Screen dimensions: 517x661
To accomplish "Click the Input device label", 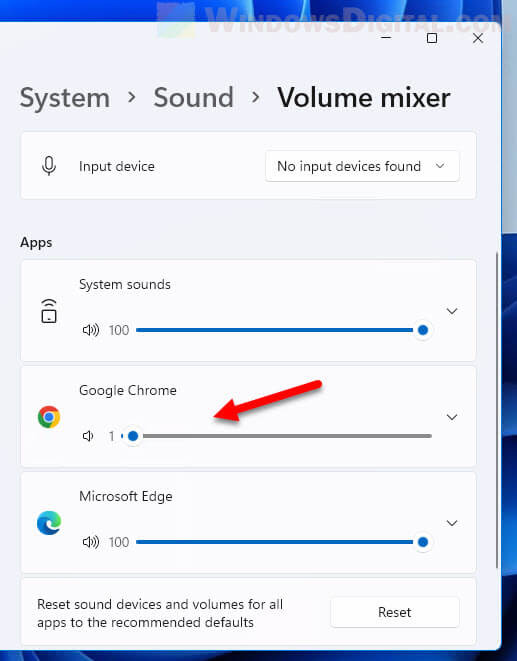I will click(x=117, y=167).
